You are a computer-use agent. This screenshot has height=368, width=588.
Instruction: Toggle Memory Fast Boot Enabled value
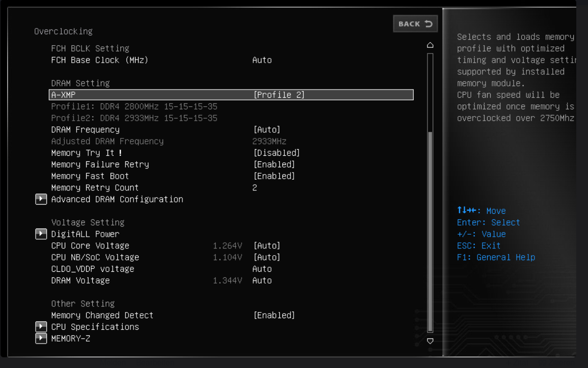(x=274, y=176)
